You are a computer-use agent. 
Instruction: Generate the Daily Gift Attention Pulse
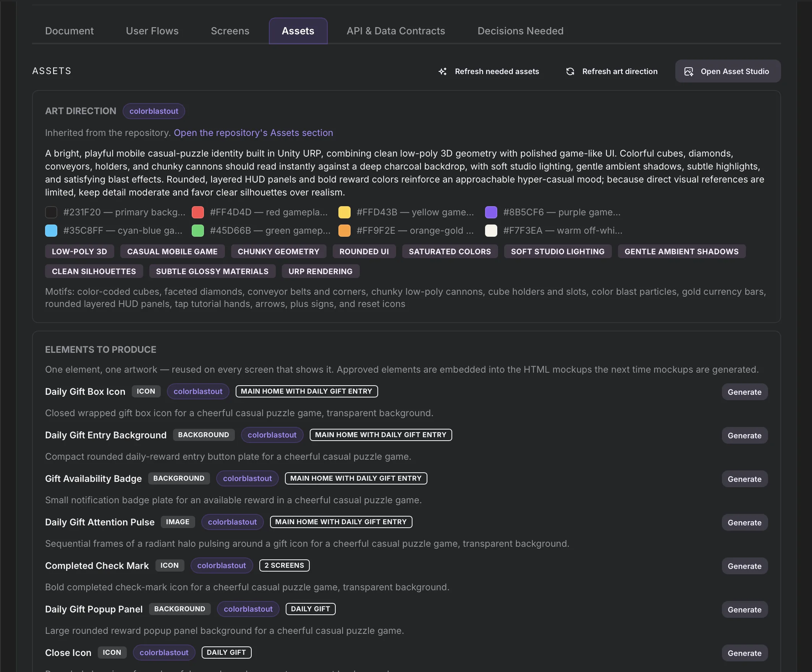pyautogui.click(x=744, y=523)
